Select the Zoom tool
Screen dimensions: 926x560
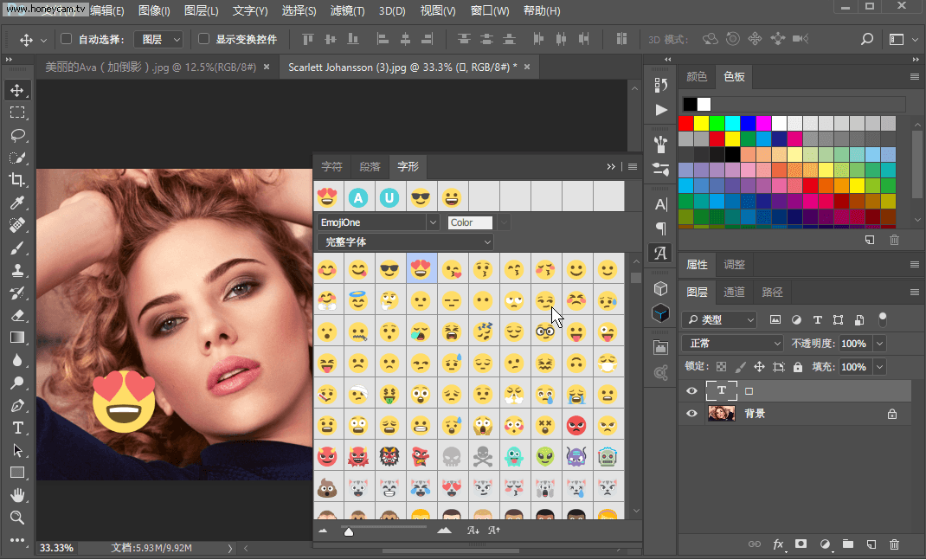pos(17,518)
